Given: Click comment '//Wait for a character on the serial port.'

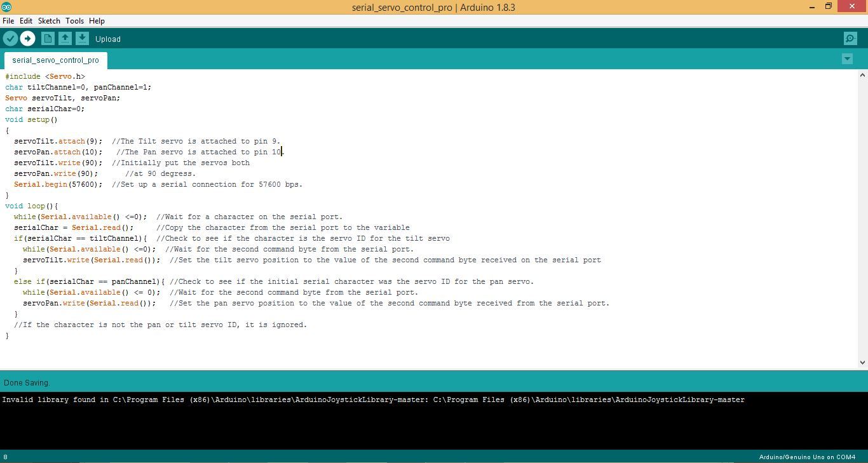Looking at the screenshot, I should point(249,217).
